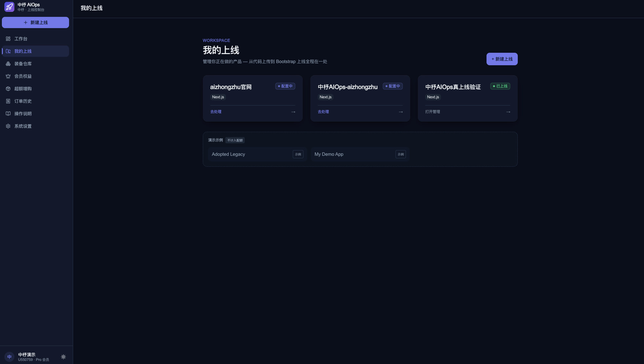Click the arrow on aizhongzhu官网 card

293,112
